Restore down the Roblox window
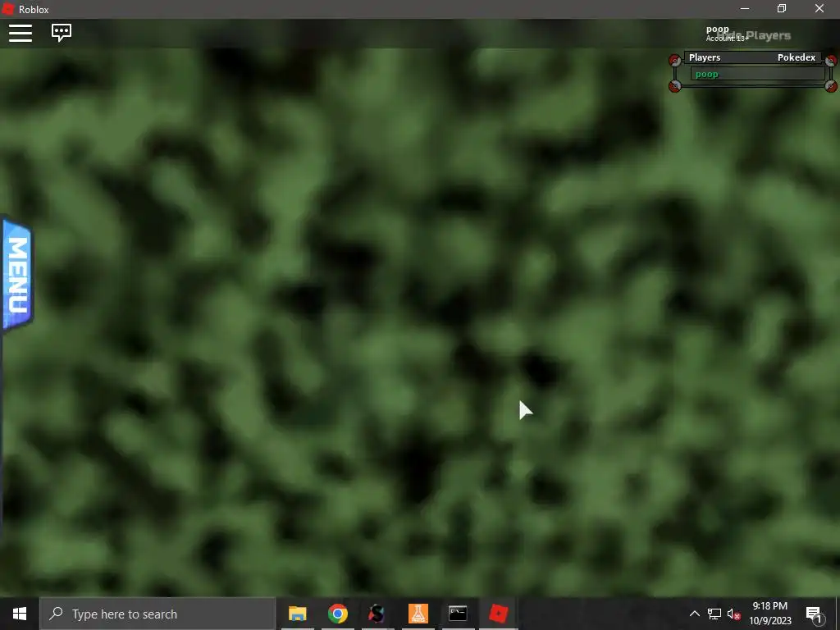This screenshot has height=630, width=840. [x=782, y=9]
